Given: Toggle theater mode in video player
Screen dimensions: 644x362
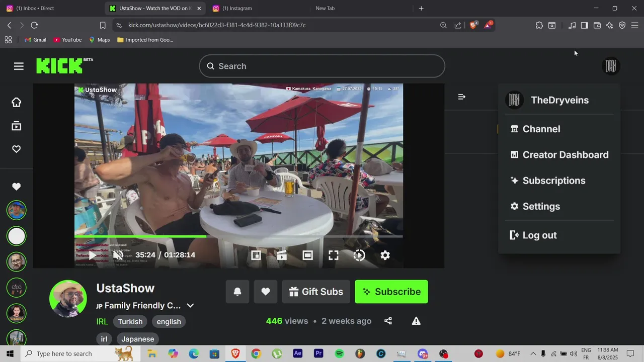Looking at the screenshot, I should pyautogui.click(x=307, y=255).
